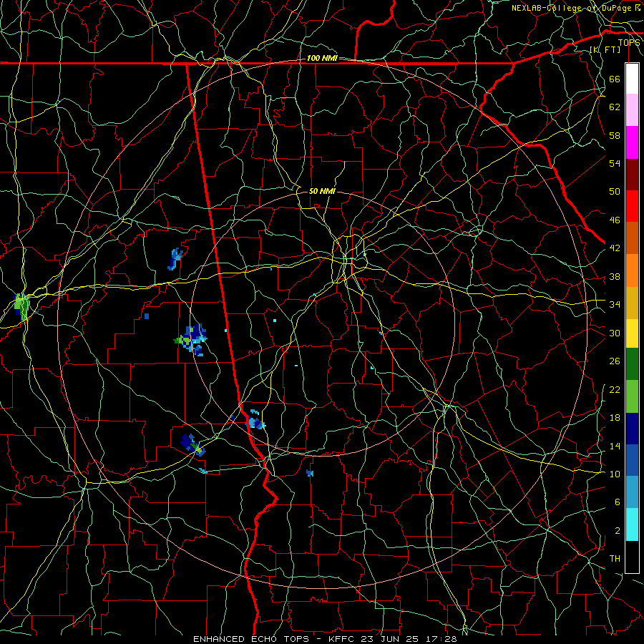Click the 30 legend value

(615, 333)
